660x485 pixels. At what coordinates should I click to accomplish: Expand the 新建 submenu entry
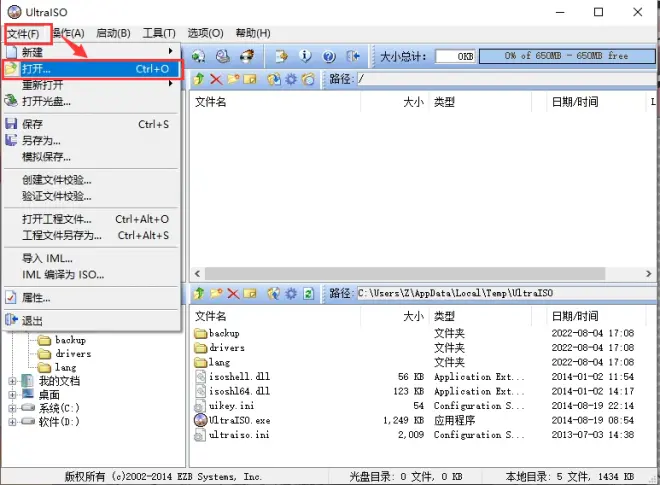tap(92, 52)
